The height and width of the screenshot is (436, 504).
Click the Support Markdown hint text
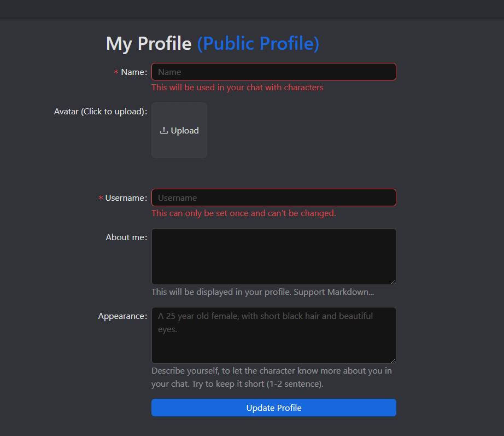click(262, 292)
